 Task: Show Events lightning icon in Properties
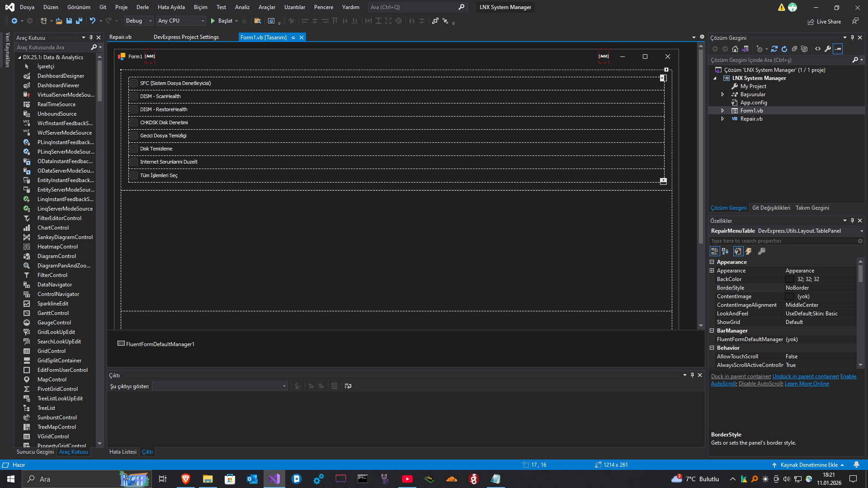pyautogui.click(x=749, y=251)
